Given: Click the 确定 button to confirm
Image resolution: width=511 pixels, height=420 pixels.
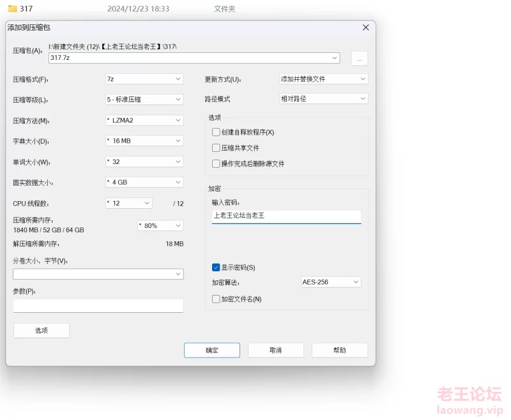Looking at the screenshot, I should click(x=212, y=350).
